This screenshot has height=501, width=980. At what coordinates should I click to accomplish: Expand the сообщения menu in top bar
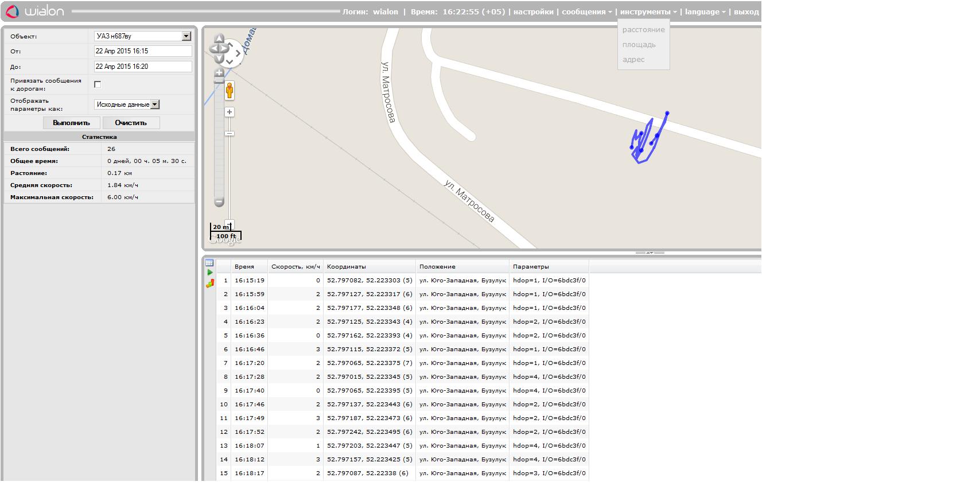586,11
